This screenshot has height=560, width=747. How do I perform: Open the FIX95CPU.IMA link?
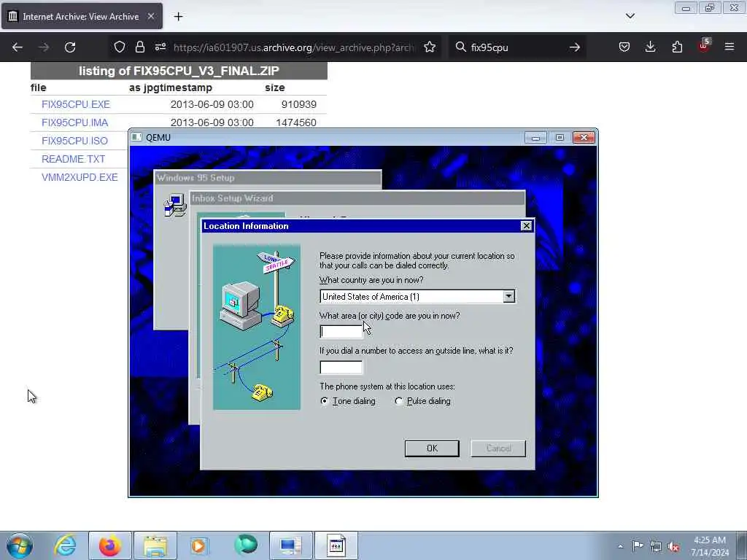75,122
